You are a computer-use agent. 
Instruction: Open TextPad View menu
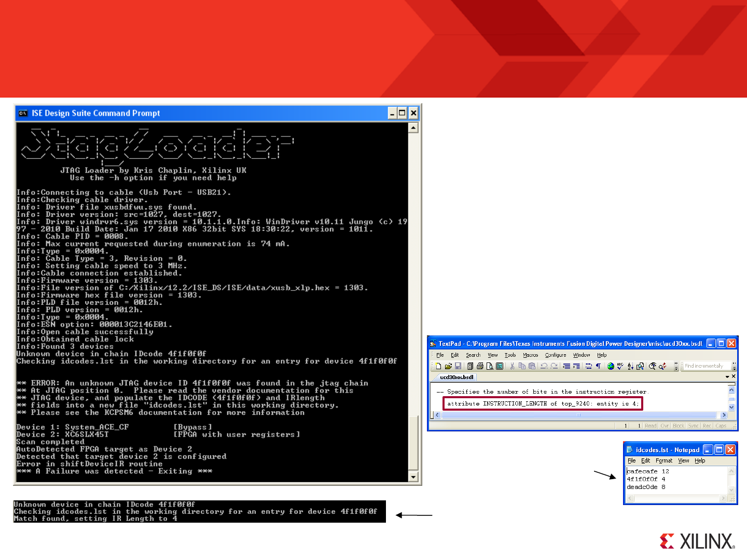[x=493, y=355]
